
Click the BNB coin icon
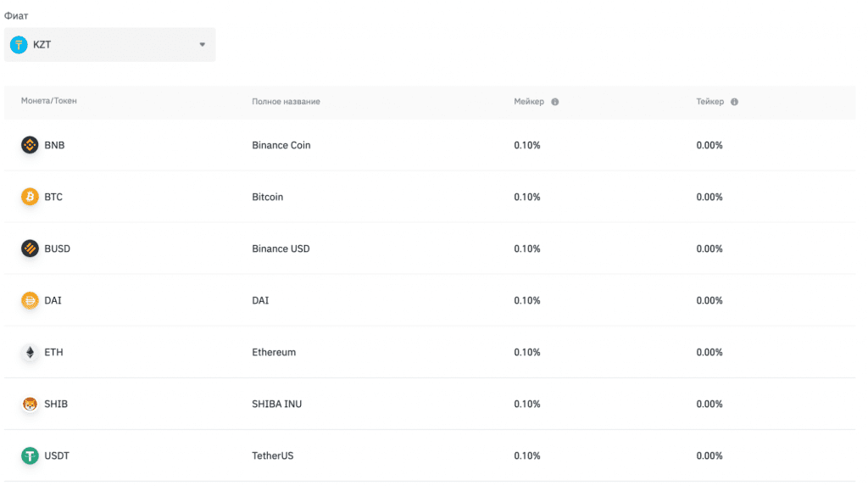30,145
